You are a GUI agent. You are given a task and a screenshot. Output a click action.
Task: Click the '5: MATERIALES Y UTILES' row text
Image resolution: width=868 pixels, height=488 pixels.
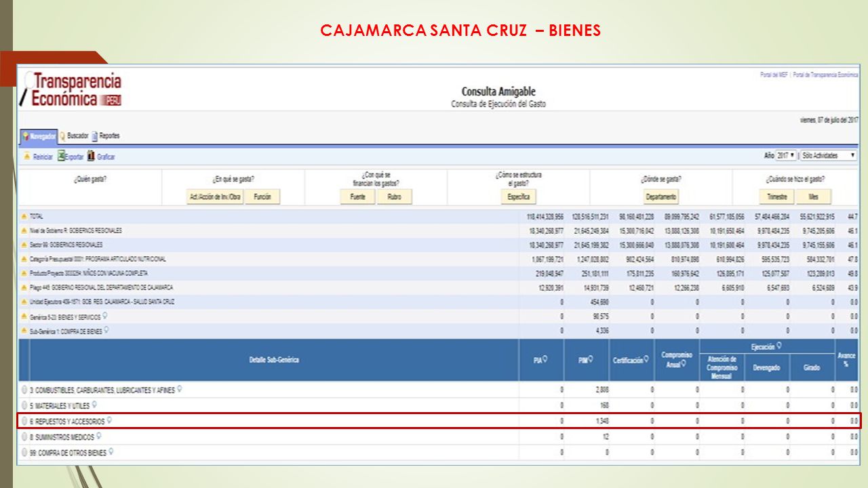click(60, 405)
